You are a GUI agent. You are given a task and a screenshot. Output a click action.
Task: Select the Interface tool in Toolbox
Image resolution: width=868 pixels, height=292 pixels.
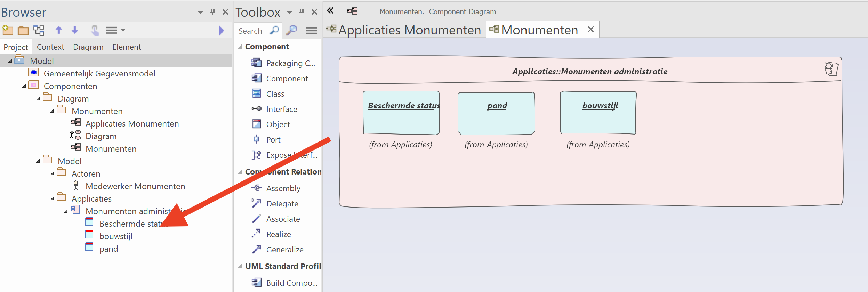(x=281, y=109)
